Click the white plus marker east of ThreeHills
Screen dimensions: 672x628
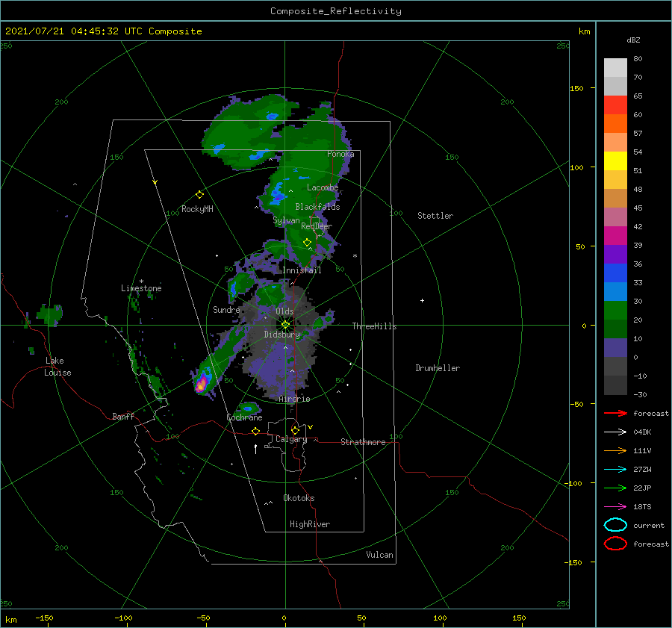tap(422, 300)
